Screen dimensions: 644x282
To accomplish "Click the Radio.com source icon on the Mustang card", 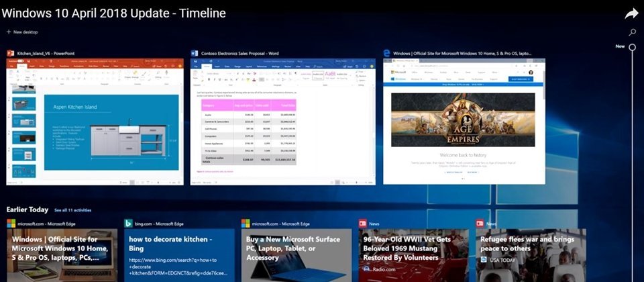I will click(366, 269).
